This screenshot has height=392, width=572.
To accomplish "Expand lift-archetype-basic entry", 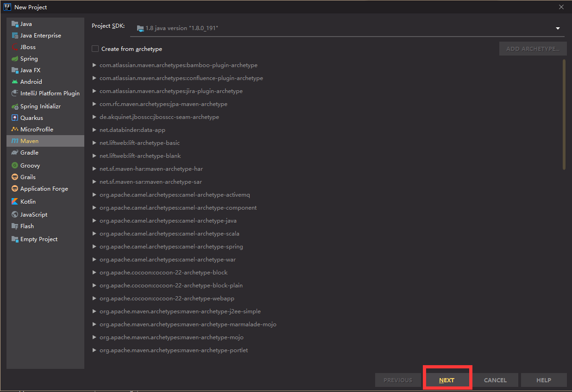I will (x=94, y=143).
